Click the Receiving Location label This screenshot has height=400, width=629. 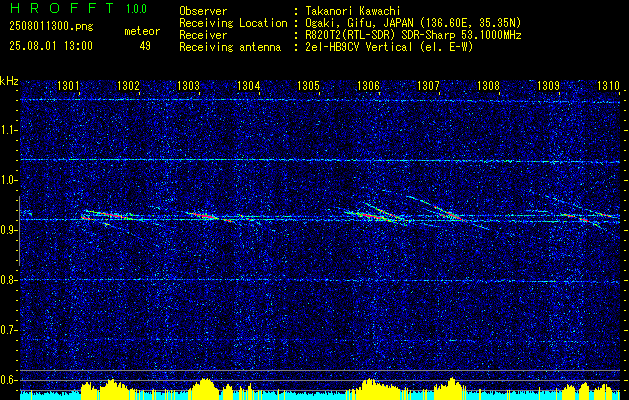click(233, 23)
